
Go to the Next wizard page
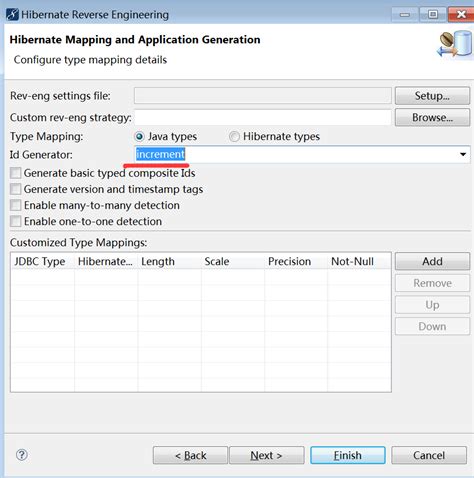tap(267, 455)
